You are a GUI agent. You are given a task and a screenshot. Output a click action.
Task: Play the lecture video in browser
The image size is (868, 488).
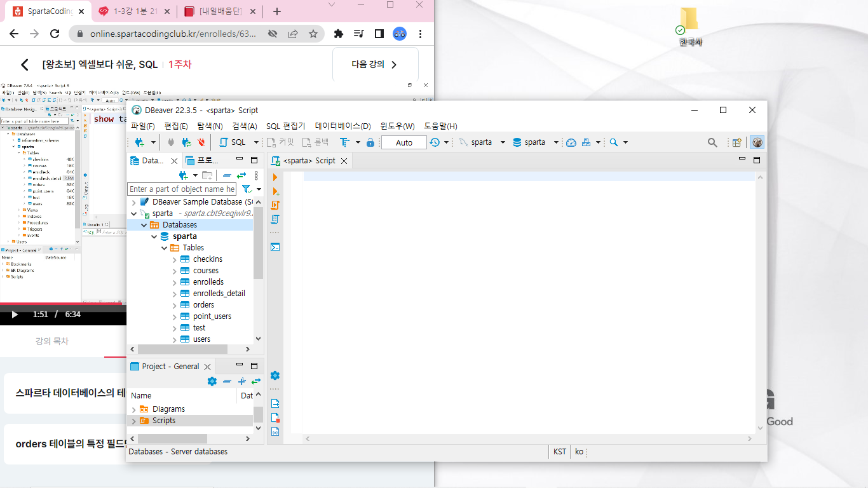tap(15, 315)
